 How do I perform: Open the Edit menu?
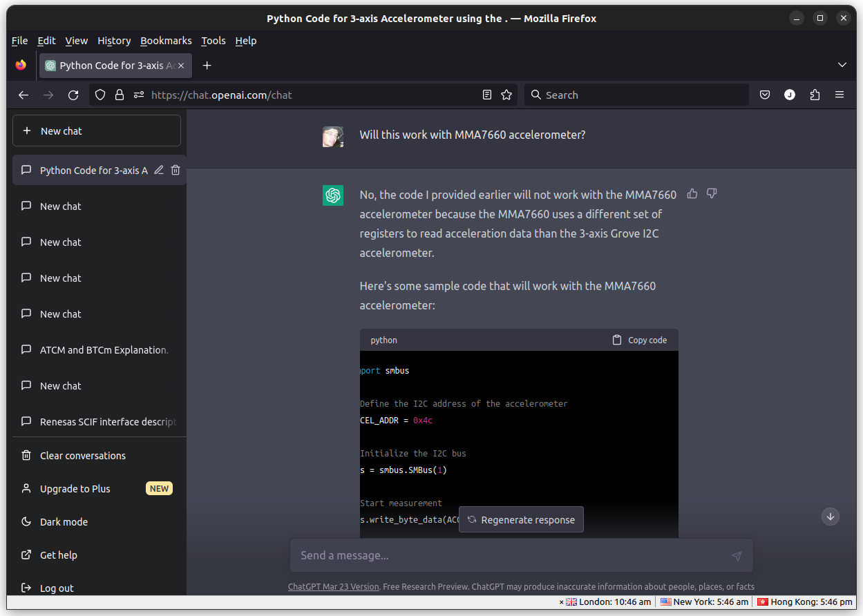tap(47, 41)
